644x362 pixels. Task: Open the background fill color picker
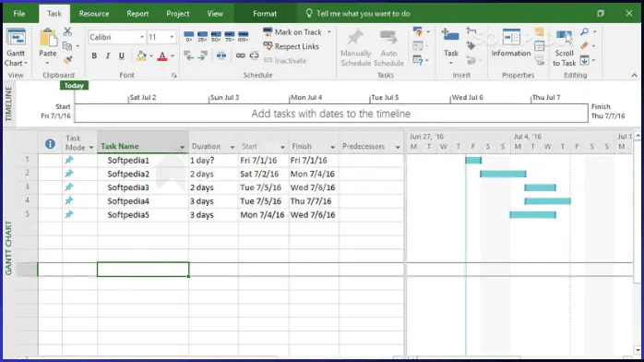(141, 56)
